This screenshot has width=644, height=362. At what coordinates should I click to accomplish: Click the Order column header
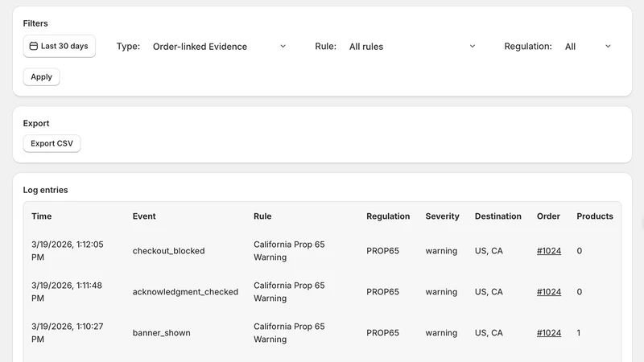tap(548, 216)
